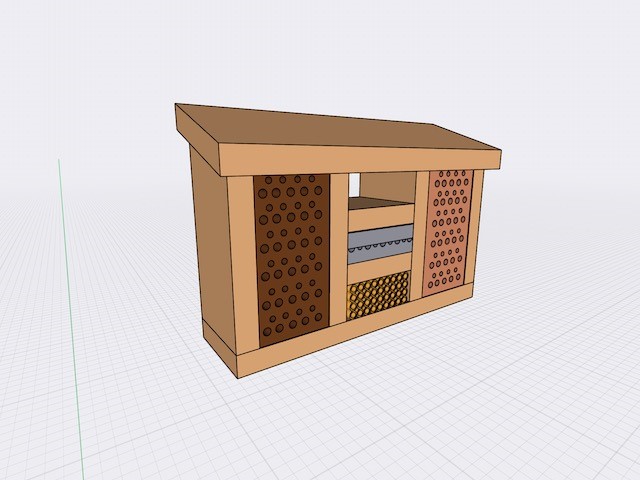
Task: Select divider between brown block and center
Action: click(x=338, y=248)
